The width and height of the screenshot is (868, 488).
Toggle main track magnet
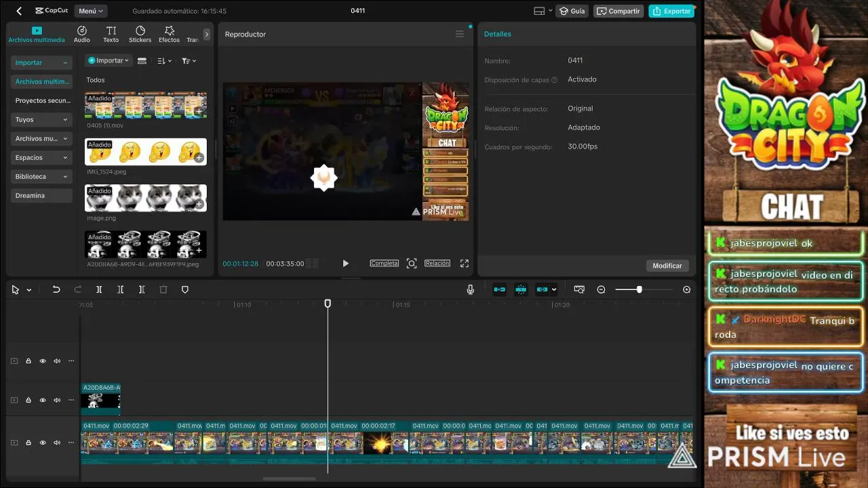click(x=500, y=289)
